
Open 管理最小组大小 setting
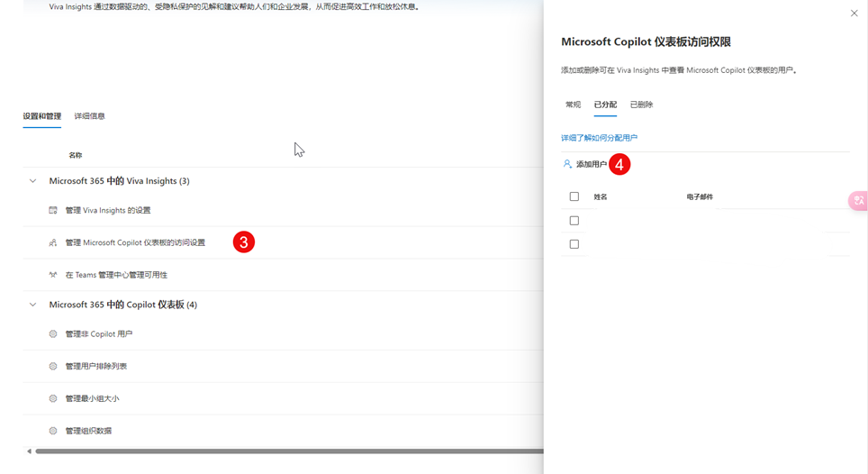93,398
